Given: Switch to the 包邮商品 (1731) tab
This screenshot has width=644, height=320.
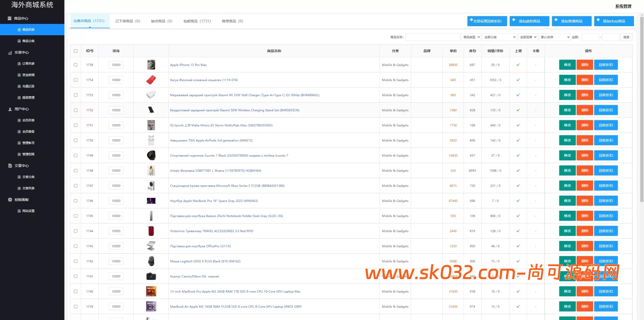Looking at the screenshot, I should (197, 21).
